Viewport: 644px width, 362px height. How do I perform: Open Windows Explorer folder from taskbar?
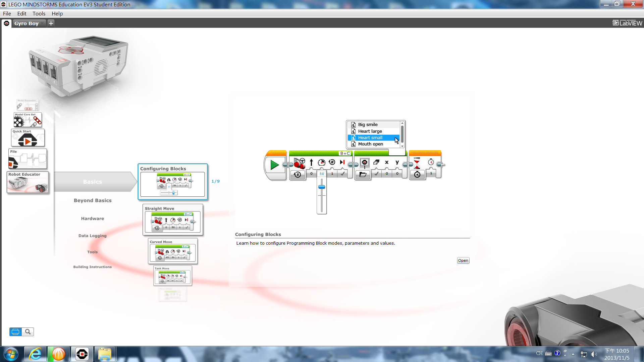click(x=105, y=354)
